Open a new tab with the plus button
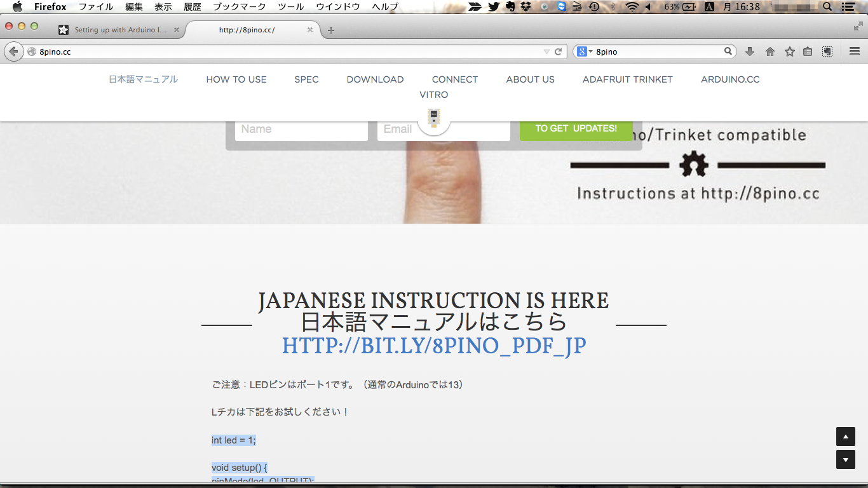Screen dimensions: 868x488 point(330,30)
